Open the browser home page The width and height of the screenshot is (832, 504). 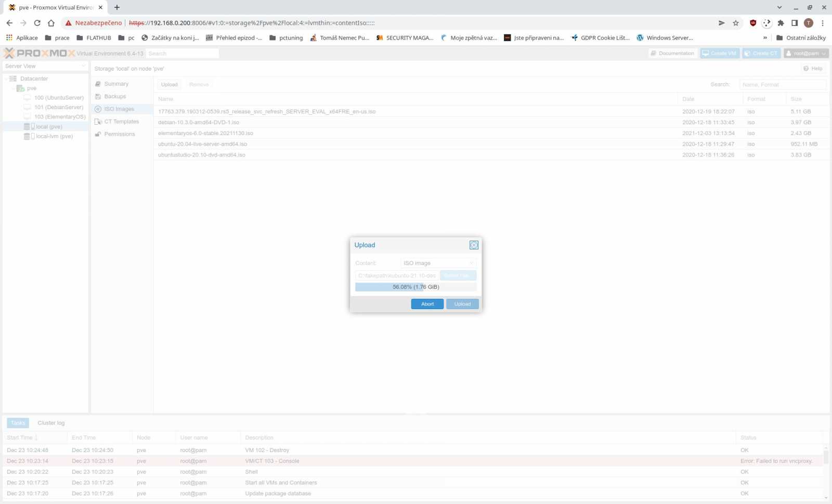point(51,23)
